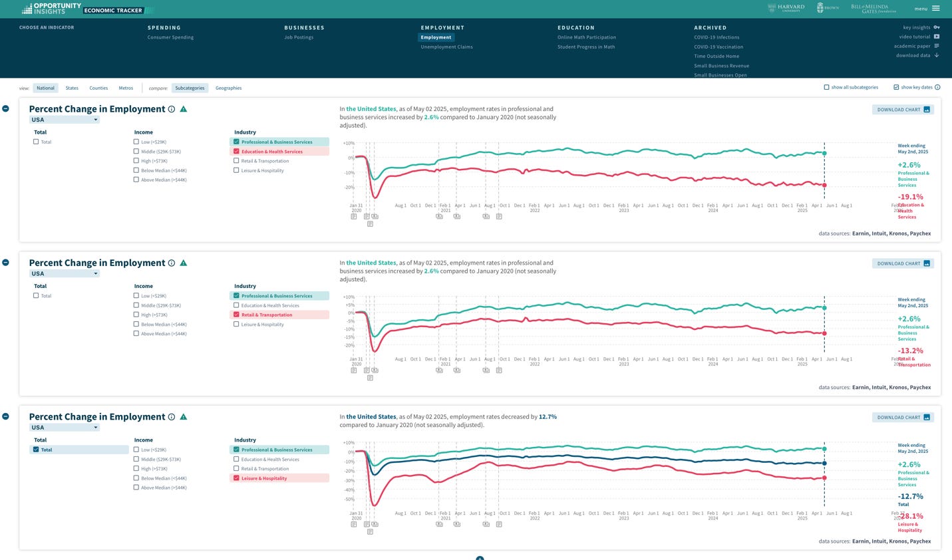
Task: Download the second chart
Action: (x=903, y=263)
